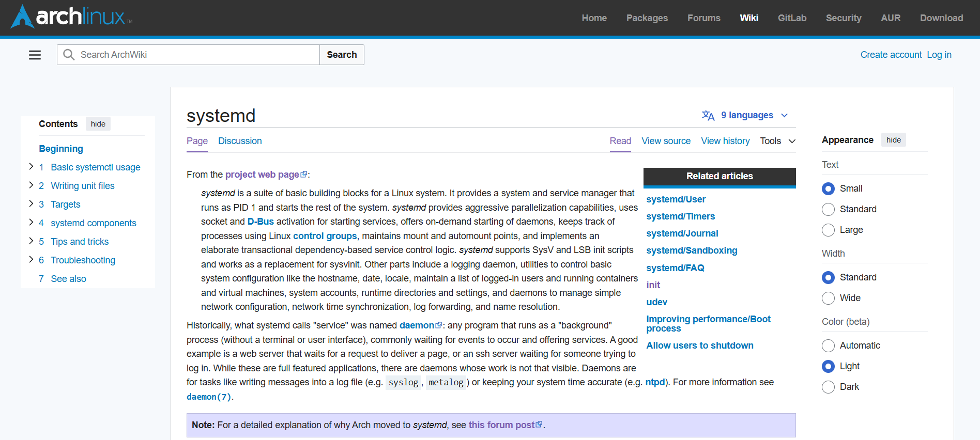Choose Wide width radio button
The width and height of the screenshot is (980, 440).
coord(828,298)
